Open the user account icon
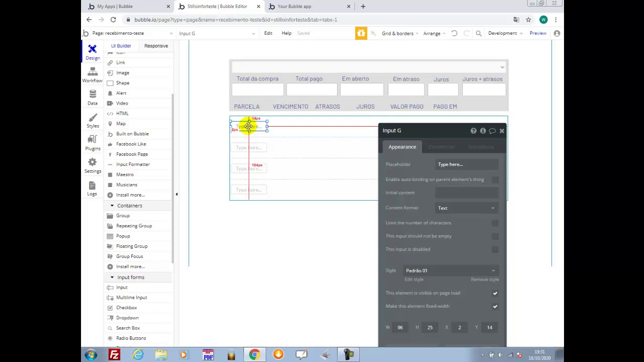Viewport: 644px width, 362px height. [557, 33]
